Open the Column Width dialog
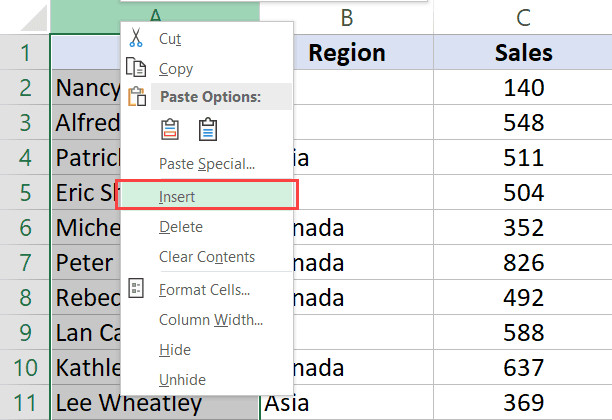The height and width of the screenshot is (420, 612). tap(210, 320)
